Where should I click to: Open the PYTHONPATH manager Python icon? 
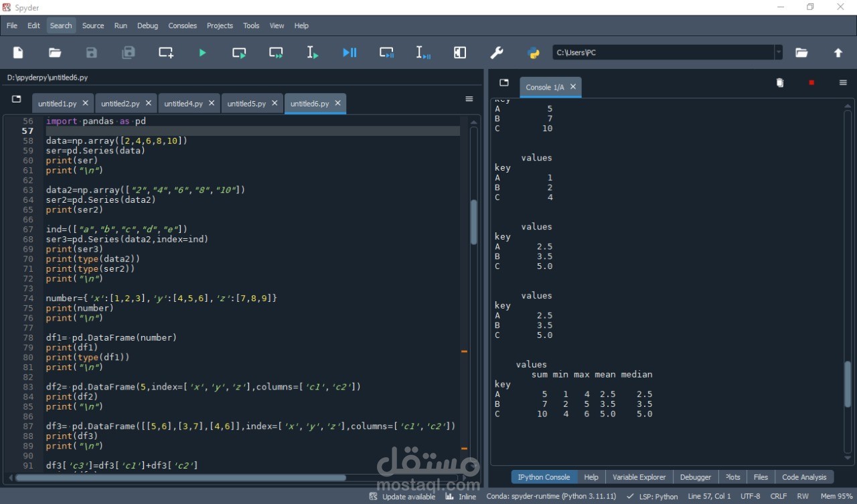pyautogui.click(x=534, y=53)
